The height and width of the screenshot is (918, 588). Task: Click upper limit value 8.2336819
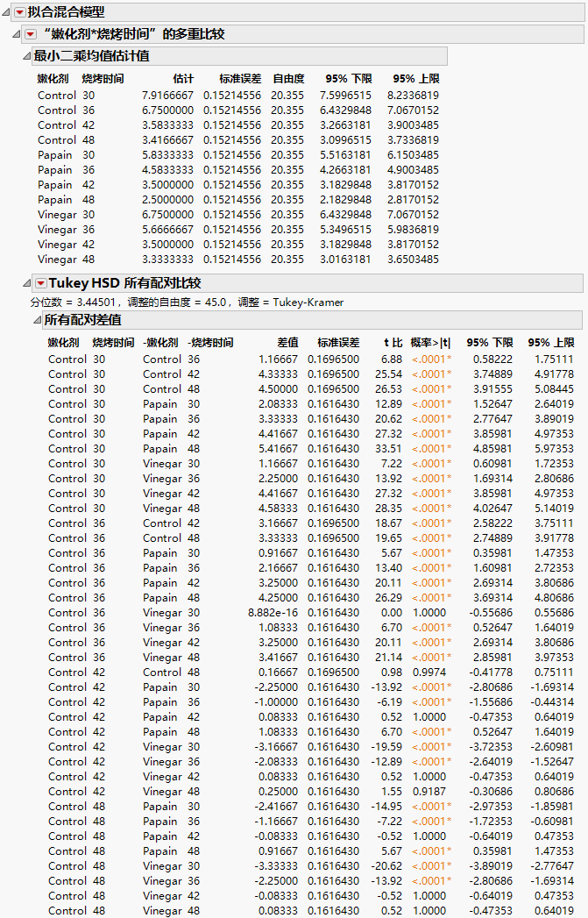coord(413,96)
